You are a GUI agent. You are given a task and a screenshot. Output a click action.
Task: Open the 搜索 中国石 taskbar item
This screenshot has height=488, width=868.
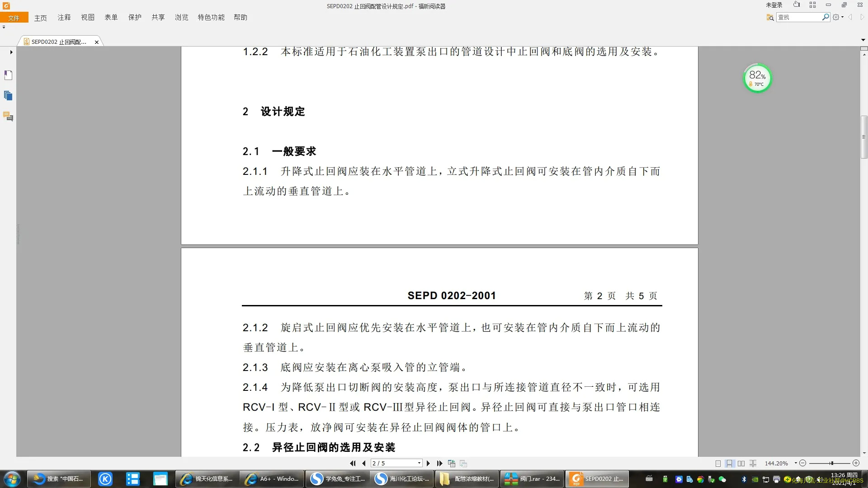point(59,479)
